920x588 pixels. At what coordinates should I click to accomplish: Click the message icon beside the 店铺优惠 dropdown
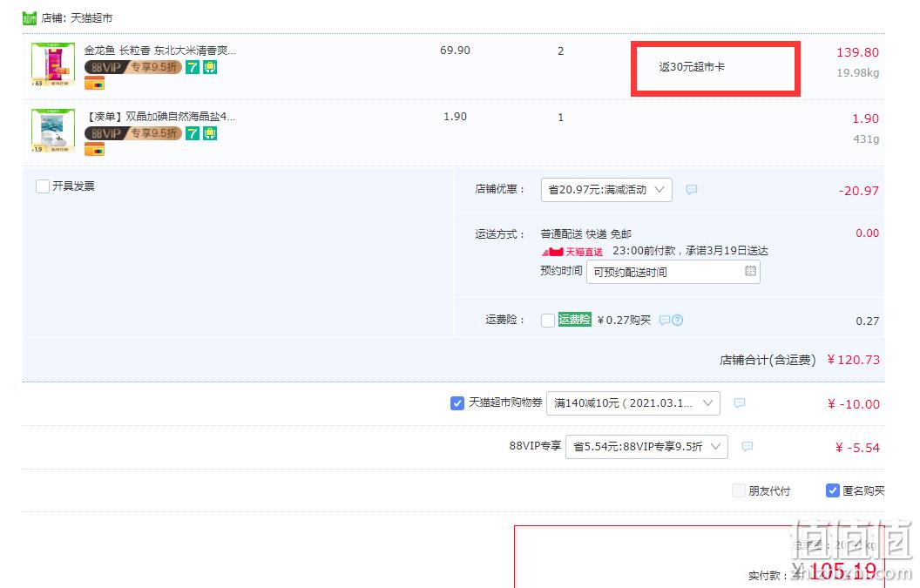click(x=692, y=190)
